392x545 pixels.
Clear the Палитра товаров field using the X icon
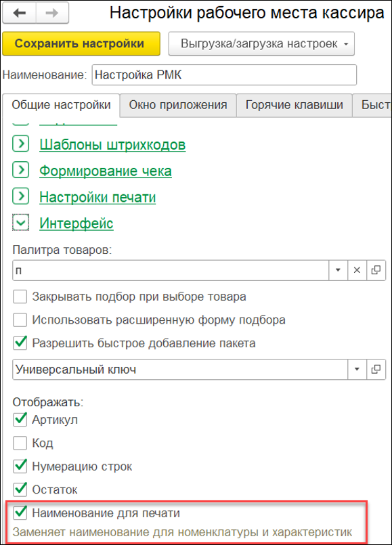[x=357, y=269]
